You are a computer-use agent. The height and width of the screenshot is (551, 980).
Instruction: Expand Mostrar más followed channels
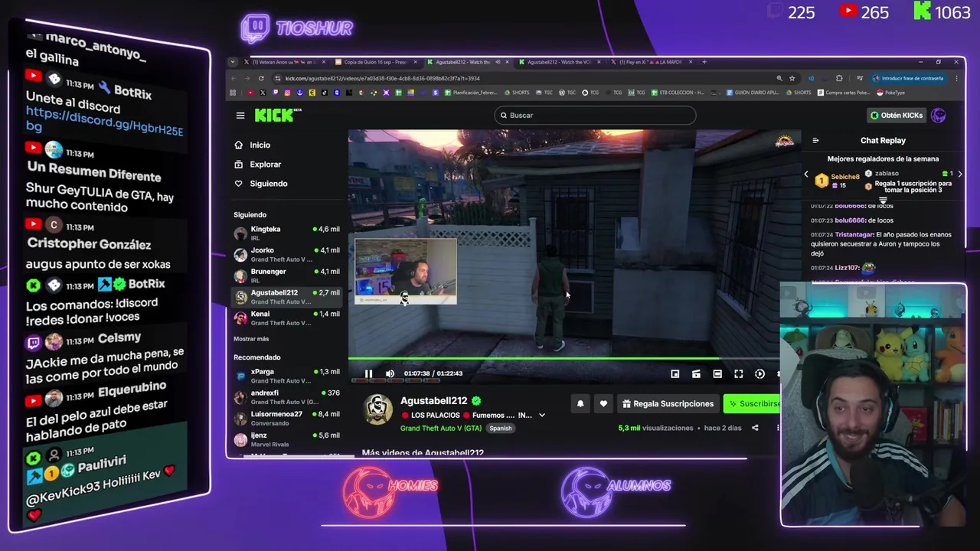(251, 339)
